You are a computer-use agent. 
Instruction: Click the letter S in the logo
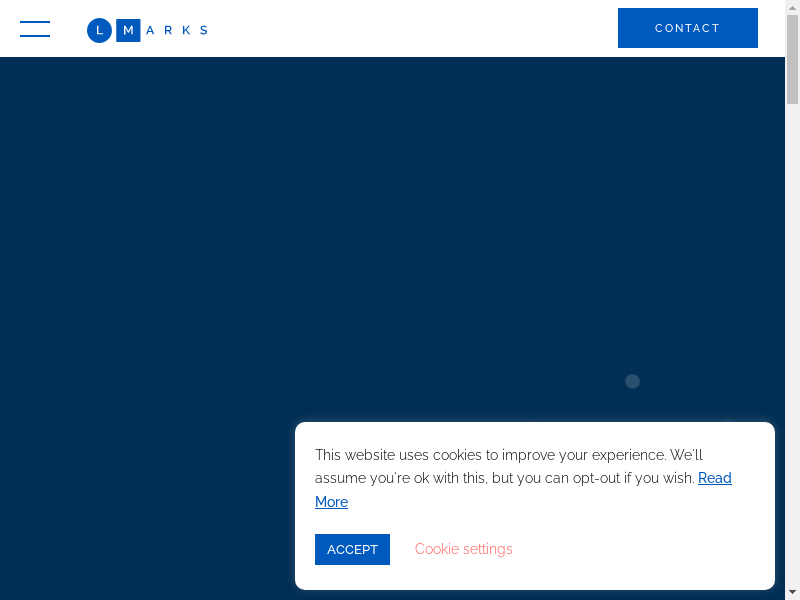point(204,30)
